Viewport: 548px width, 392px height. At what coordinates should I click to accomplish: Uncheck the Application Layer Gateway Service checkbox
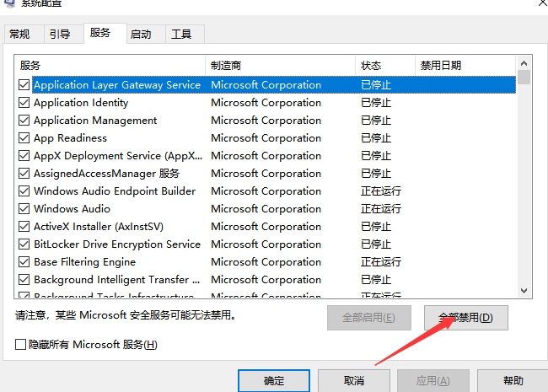click(24, 85)
